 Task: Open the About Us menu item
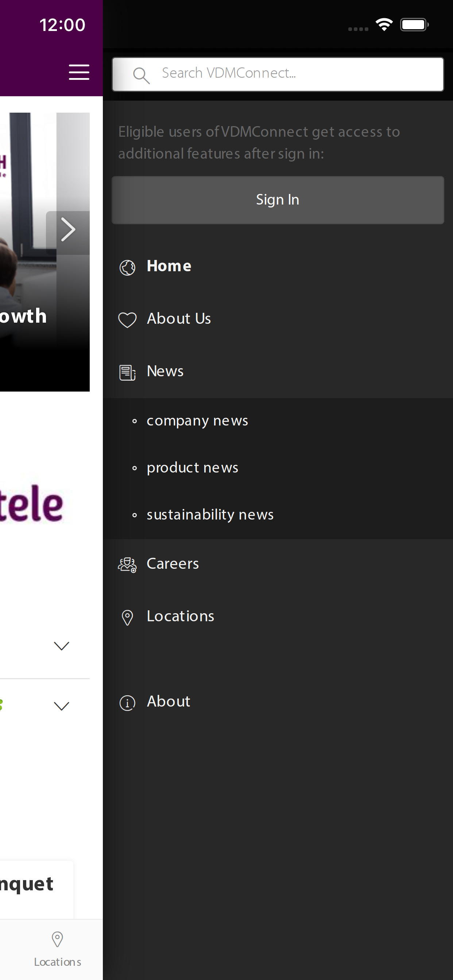278,319
